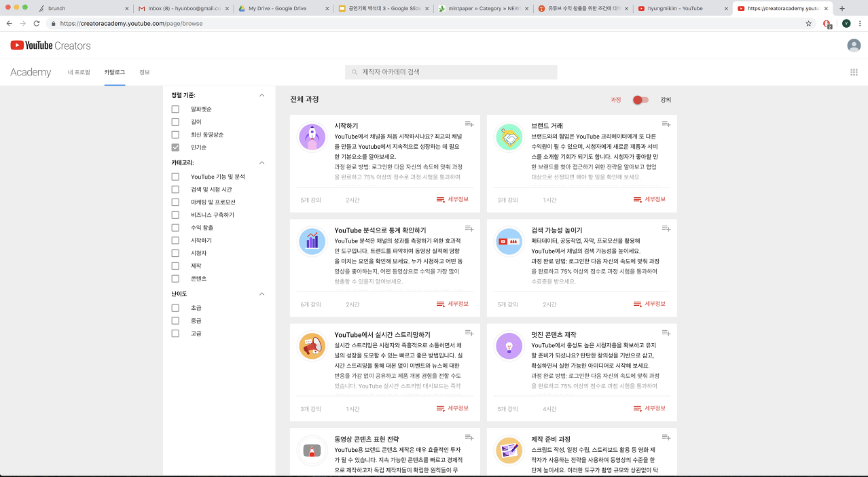Screen dimensions: 868x477
Task: Open 세부정보 for 검색 가능성 높이기
Action: coord(651,303)
